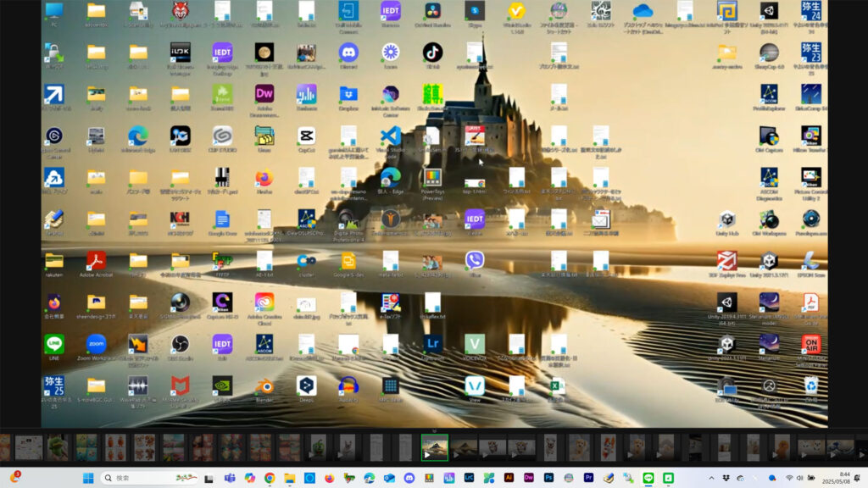Image resolution: width=868 pixels, height=488 pixels.
Task: Open the Adobe Dreamweaver desktop shortcut
Action: pyautogui.click(x=264, y=95)
